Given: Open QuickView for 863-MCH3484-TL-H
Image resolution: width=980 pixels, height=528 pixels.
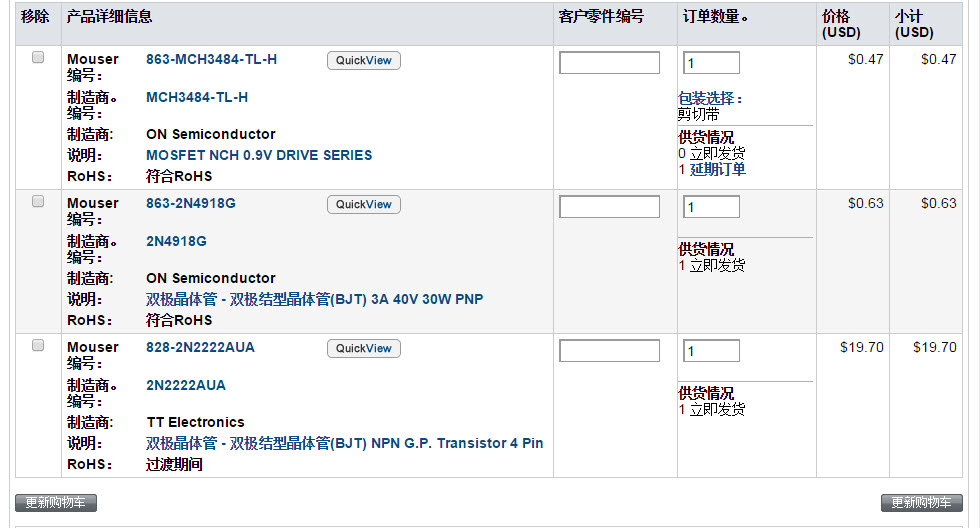Looking at the screenshot, I should [364, 61].
